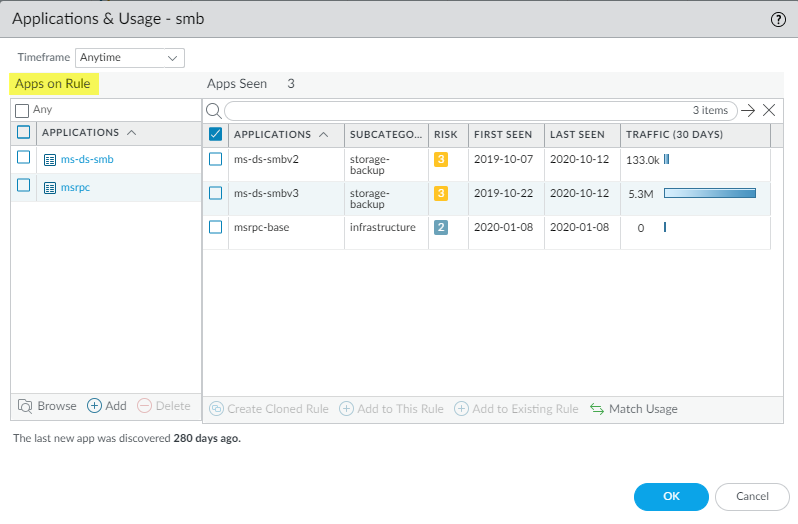Click the msrpc application list icon
The height and width of the screenshot is (524, 798).
[x=51, y=187]
